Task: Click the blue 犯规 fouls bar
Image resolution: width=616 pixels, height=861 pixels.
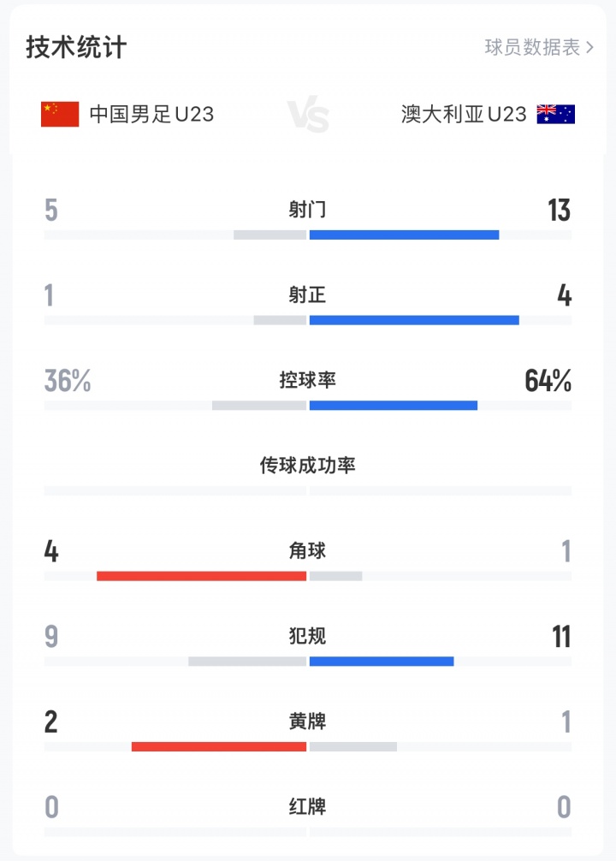Action: [x=382, y=661]
